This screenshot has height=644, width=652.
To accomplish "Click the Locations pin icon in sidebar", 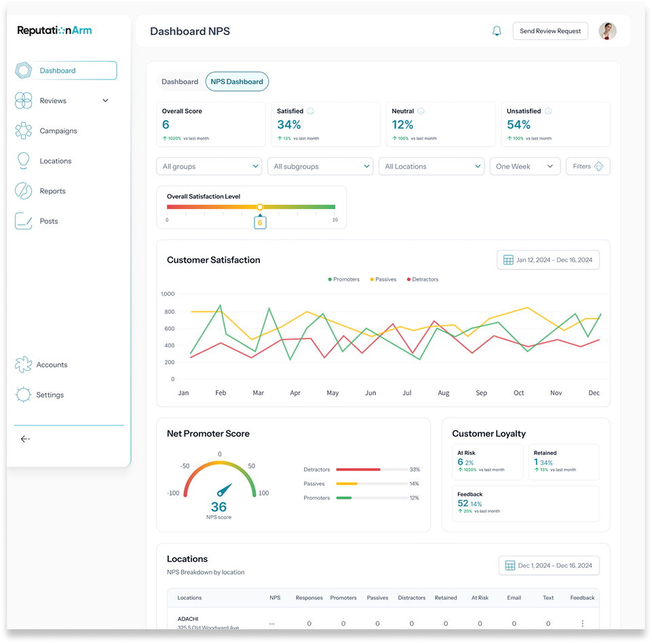I will click(x=24, y=161).
